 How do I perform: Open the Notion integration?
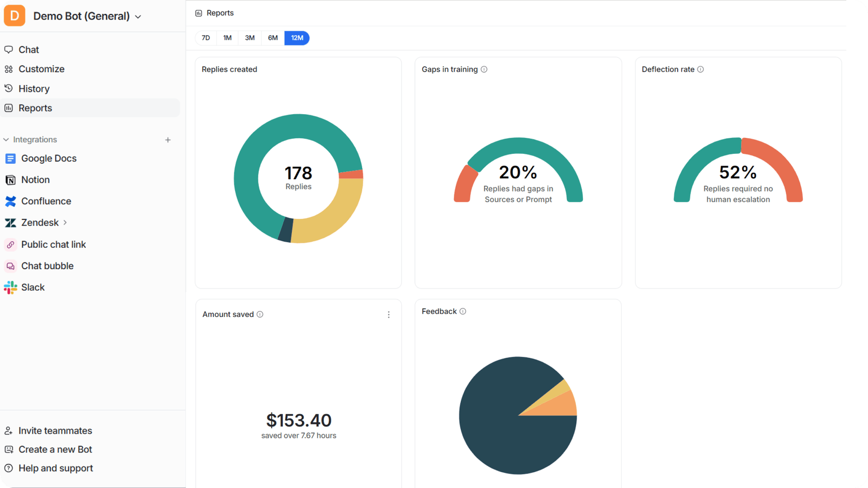click(x=35, y=180)
